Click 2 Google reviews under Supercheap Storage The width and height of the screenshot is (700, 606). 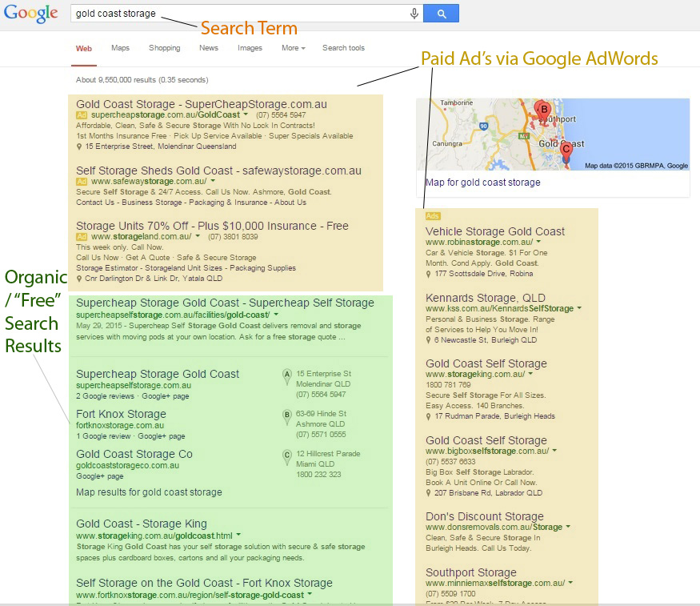click(x=105, y=396)
